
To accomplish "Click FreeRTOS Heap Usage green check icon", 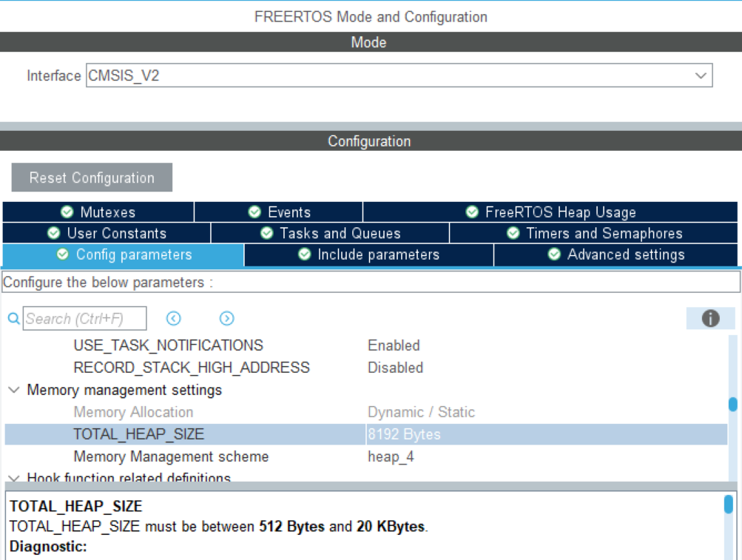I will (472, 212).
